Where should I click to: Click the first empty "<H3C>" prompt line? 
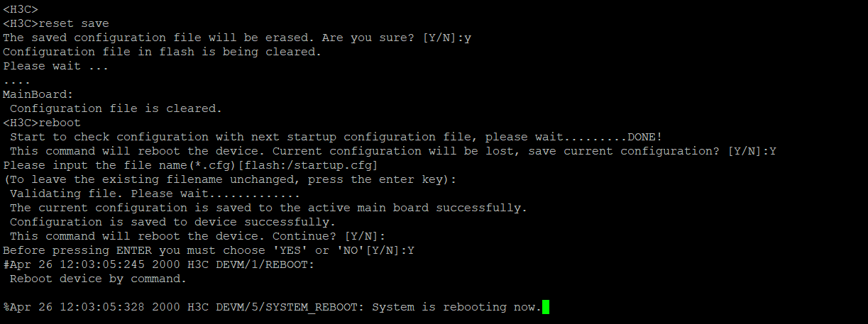(21, 9)
